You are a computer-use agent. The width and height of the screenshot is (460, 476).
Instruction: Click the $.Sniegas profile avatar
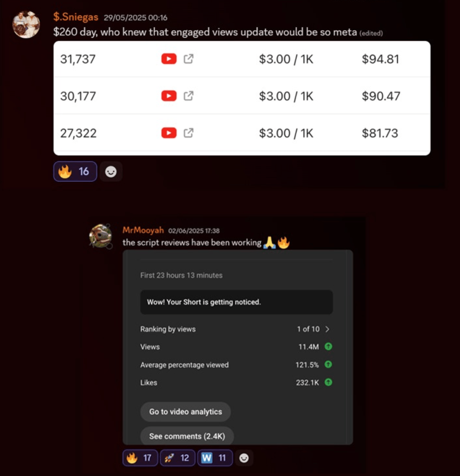pyautogui.click(x=26, y=25)
